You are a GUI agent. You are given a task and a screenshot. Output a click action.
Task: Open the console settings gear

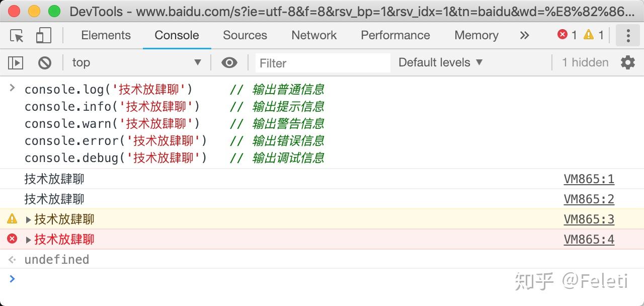tap(628, 62)
